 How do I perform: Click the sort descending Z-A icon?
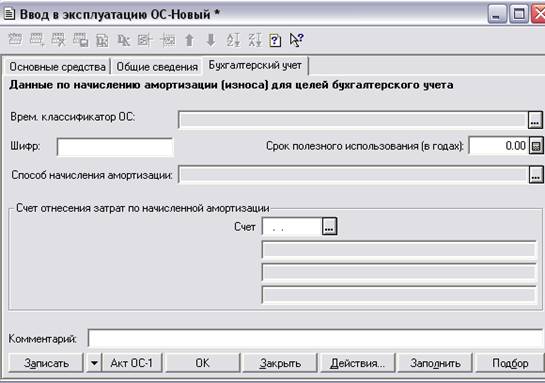click(x=254, y=40)
